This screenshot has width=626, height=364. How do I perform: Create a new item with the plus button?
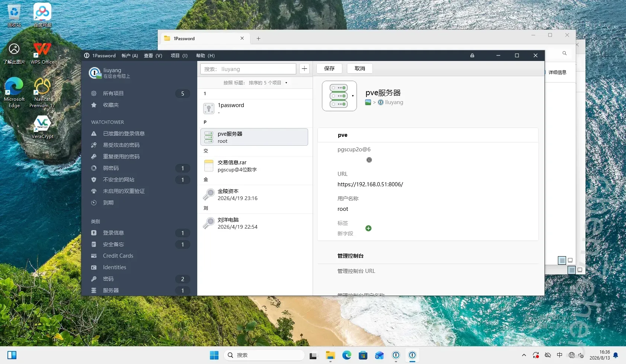304,69
